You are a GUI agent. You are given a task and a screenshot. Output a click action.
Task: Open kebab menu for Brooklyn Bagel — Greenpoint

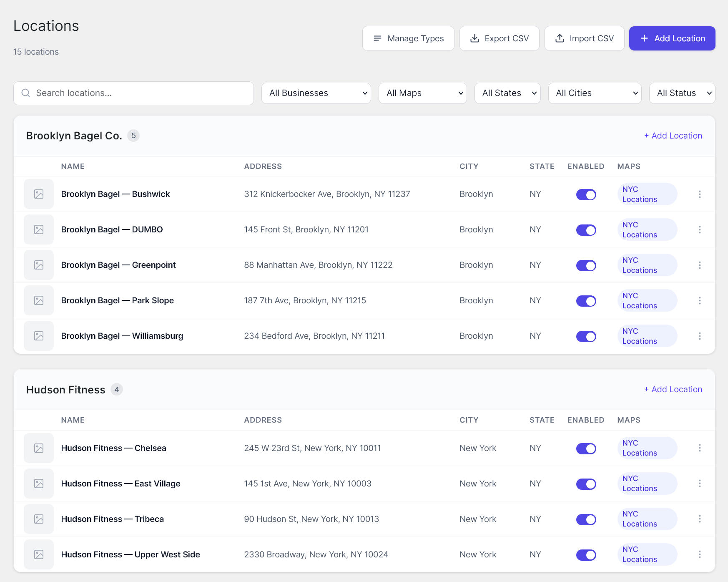(x=700, y=265)
